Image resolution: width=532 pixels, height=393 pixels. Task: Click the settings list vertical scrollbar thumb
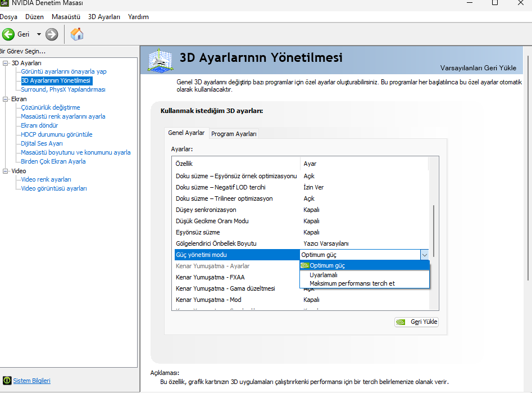point(434,231)
